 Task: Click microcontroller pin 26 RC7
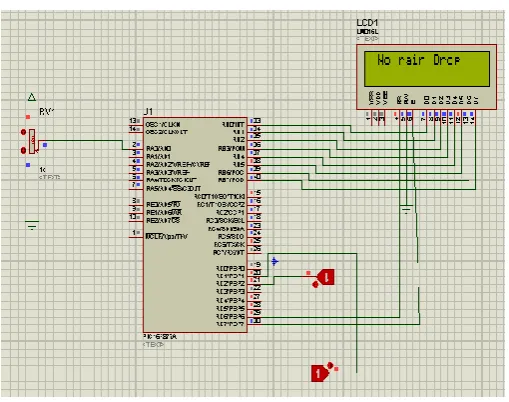[x=254, y=253]
